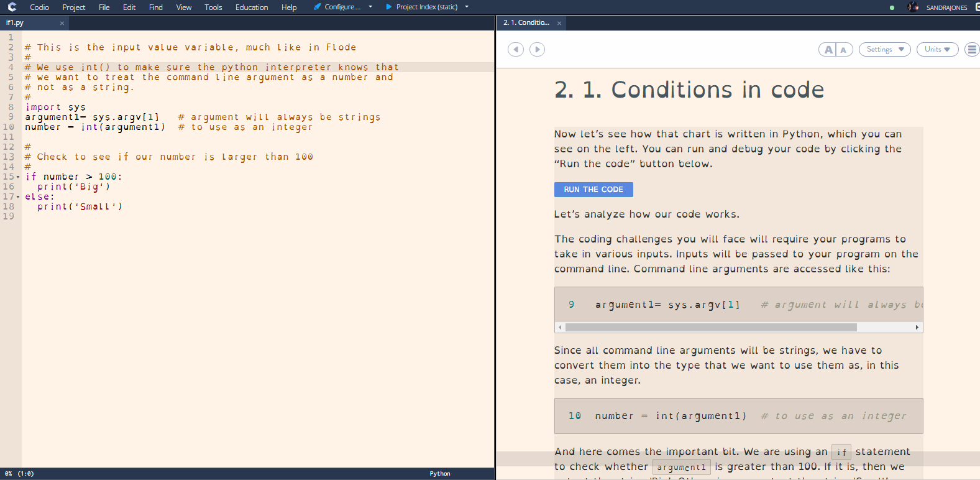Click the print('Small') line in editor
This screenshot has width=980, height=480.
point(80,206)
